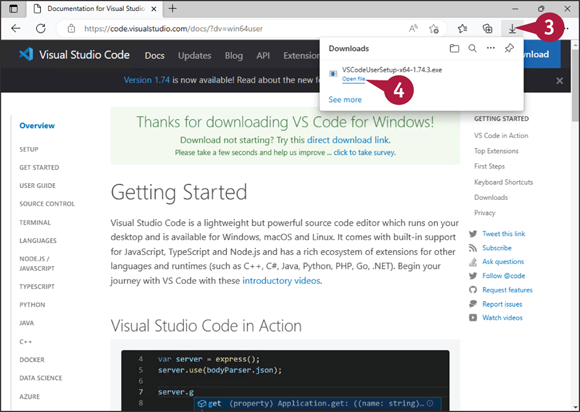Expand USER GUIDE section in sidebar
The image size is (580, 412).
point(37,186)
